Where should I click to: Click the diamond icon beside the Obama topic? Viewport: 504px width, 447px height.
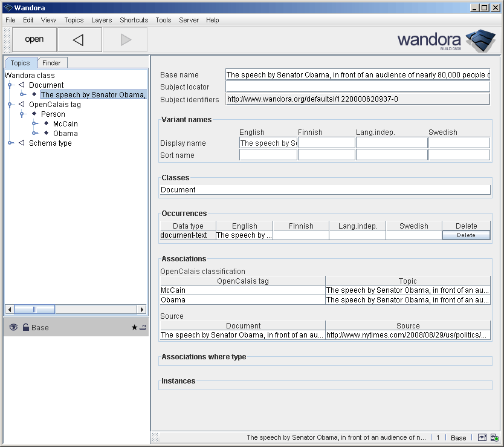pos(47,133)
